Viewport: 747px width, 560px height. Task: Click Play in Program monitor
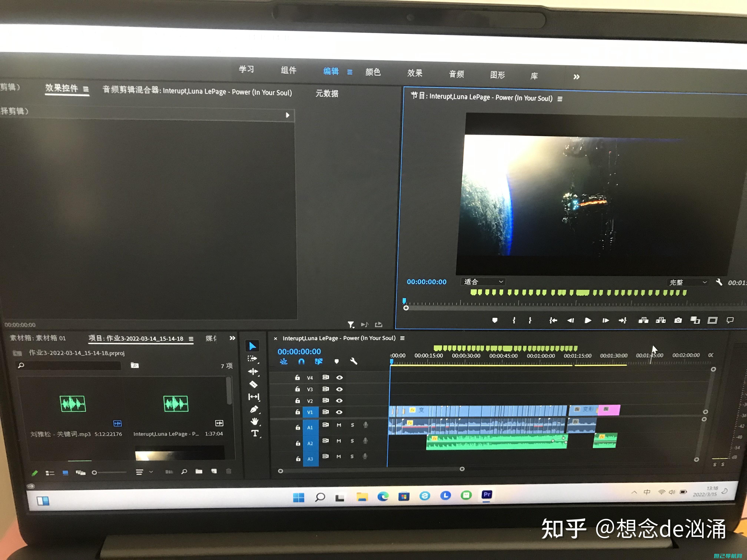coord(588,320)
